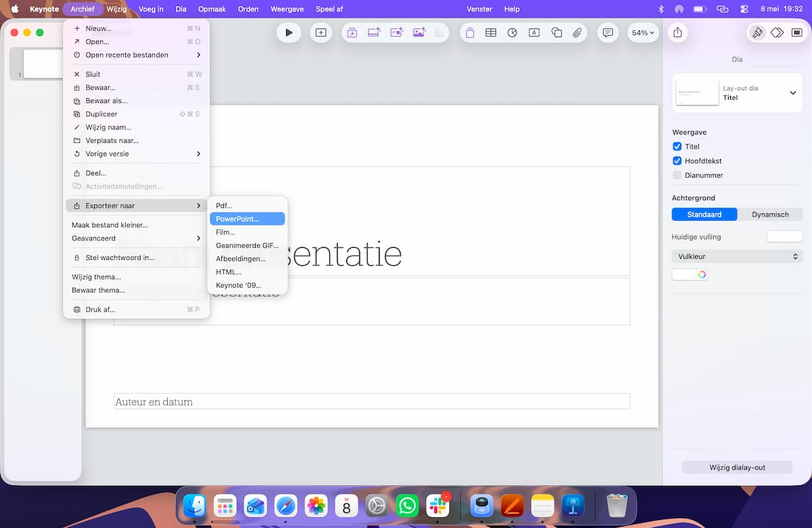Click the Wijzig dialay-out button

point(737,468)
